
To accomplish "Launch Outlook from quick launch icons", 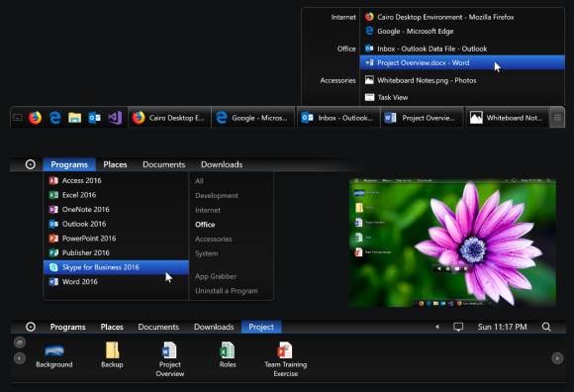I will pos(94,118).
